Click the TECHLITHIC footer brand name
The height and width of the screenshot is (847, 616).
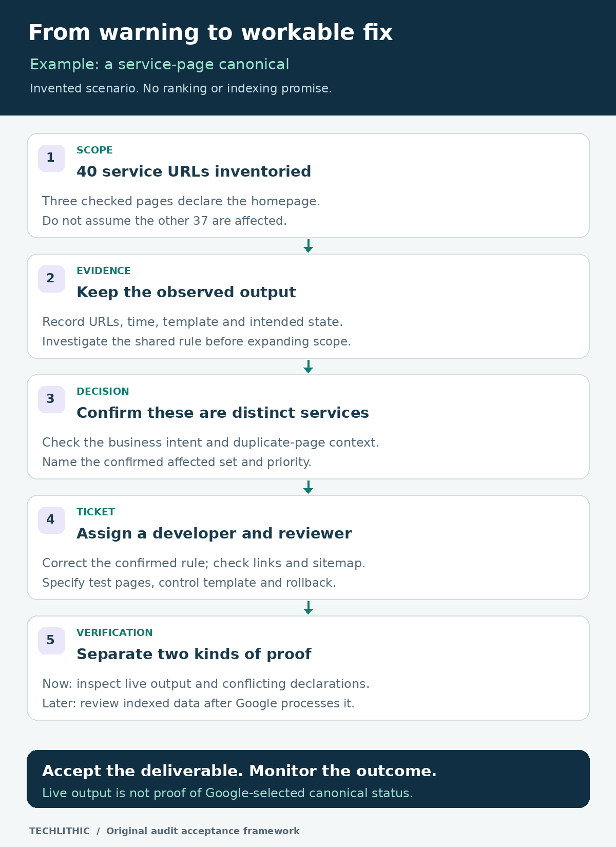[x=60, y=831]
